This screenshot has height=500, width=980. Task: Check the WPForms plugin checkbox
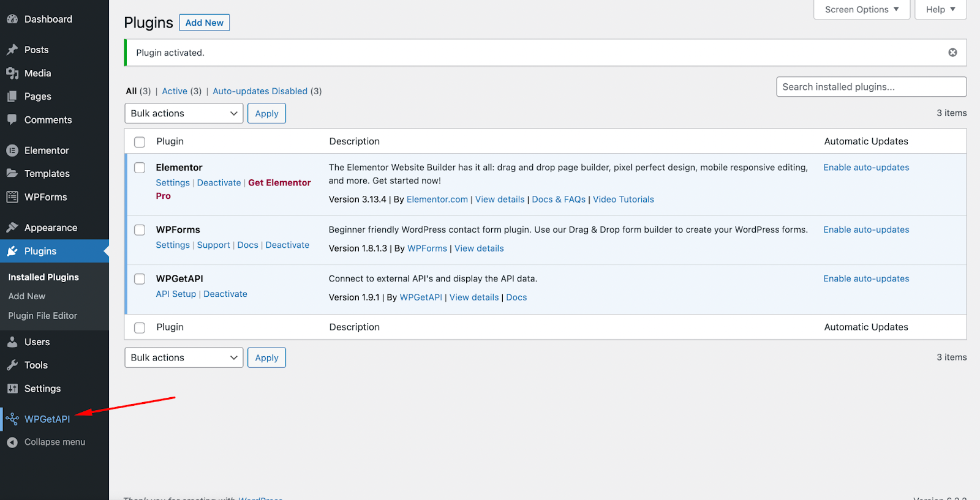pyautogui.click(x=140, y=230)
